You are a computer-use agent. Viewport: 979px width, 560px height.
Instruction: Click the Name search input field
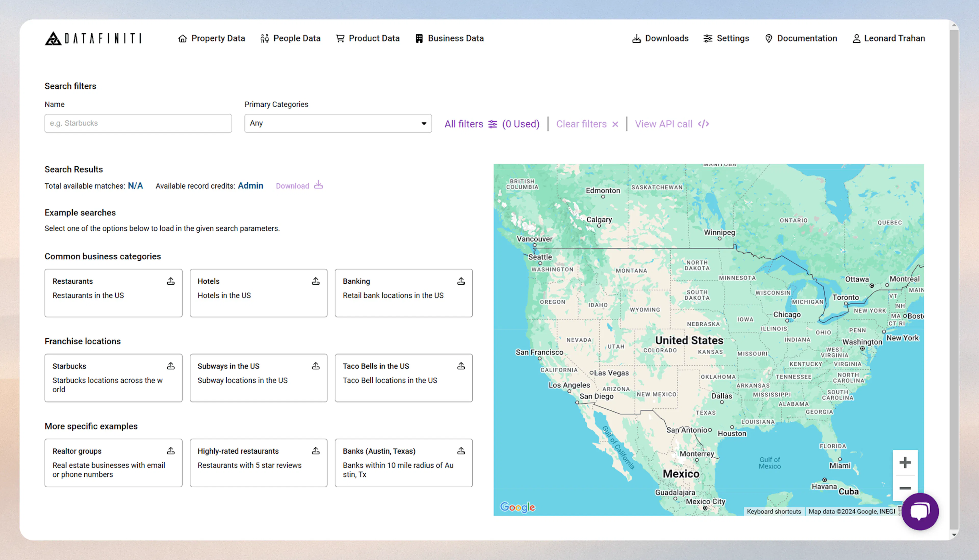[x=138, y=123]
